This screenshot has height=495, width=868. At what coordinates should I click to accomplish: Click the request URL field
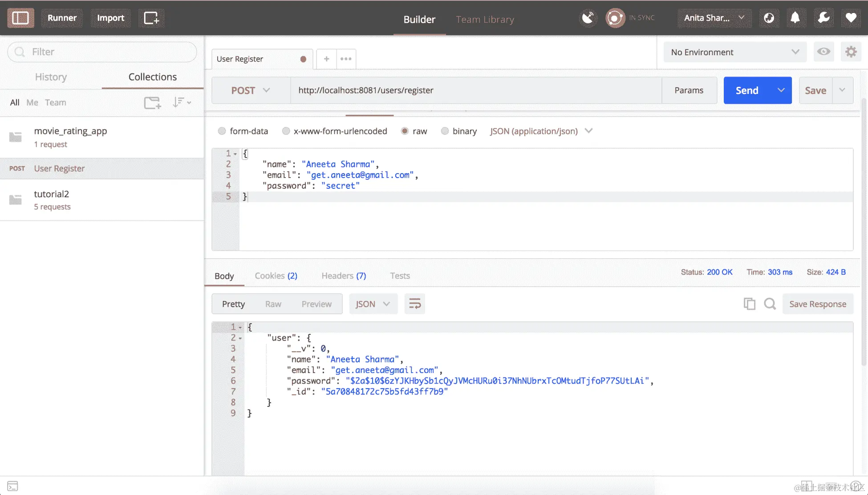[x=475, y=90]
